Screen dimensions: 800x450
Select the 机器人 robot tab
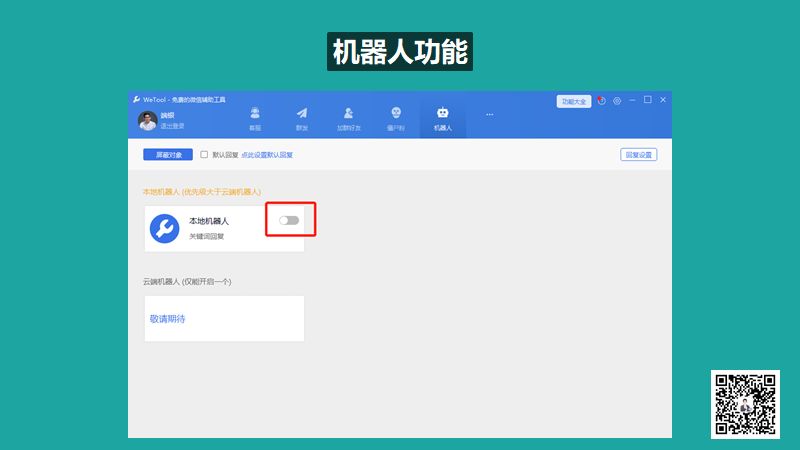coord(442,118)
